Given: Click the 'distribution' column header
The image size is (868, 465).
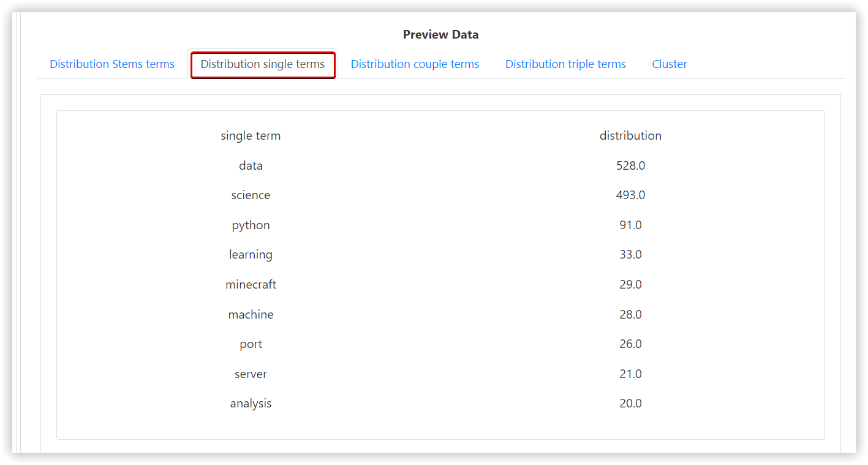Looking at the screenshot, I should (x=630, y=136).
